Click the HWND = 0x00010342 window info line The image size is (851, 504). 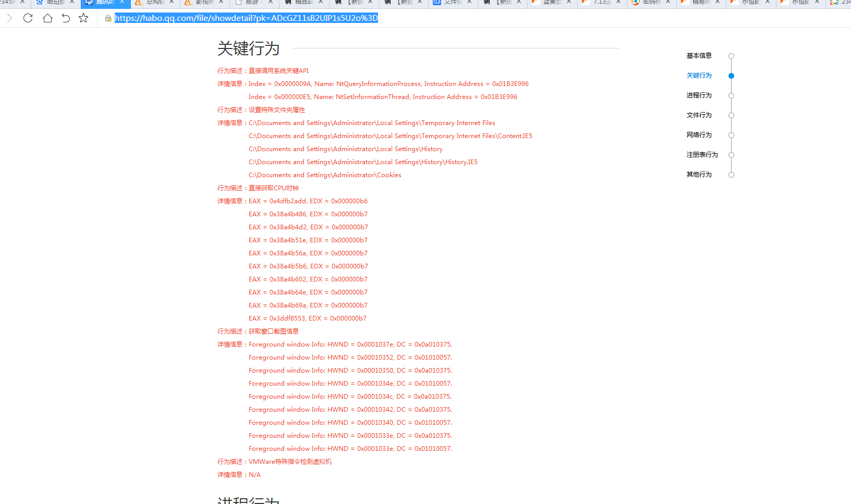[350, 410]
